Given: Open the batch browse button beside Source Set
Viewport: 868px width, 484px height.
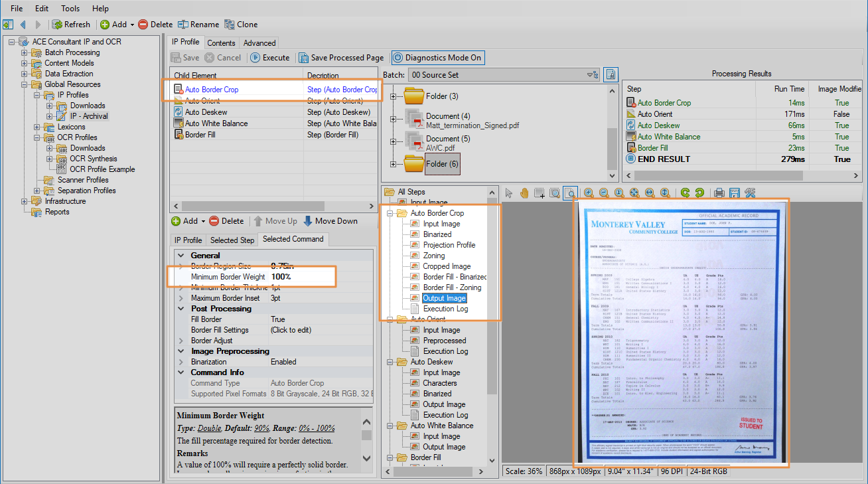Looking at the screenshot, I should 611,74.
